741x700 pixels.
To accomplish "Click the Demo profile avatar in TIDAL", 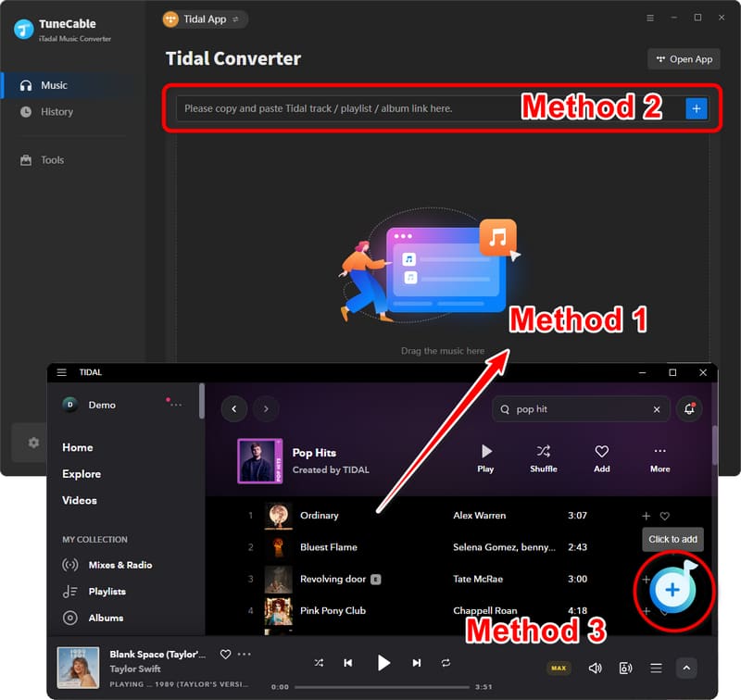I will pyautogui.click(x=70, y=405).
